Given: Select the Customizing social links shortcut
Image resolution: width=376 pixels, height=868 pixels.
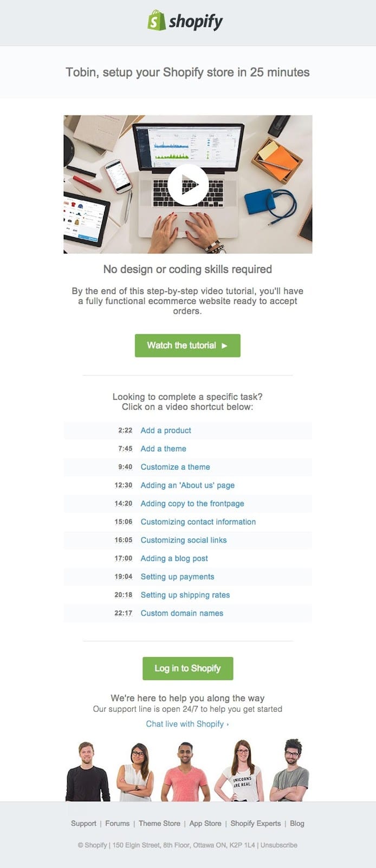Looking at the screenshot, I should click(x=184, y=540).
